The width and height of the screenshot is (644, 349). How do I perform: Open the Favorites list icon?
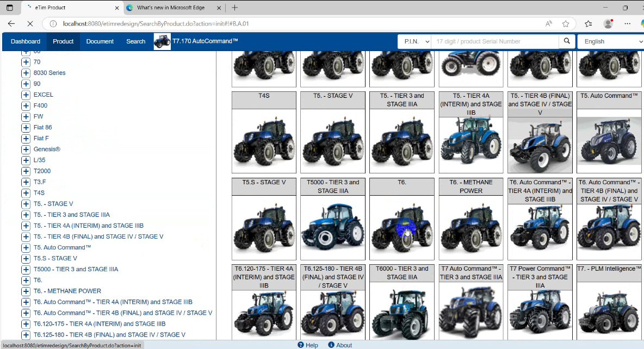tap(588, 24)
